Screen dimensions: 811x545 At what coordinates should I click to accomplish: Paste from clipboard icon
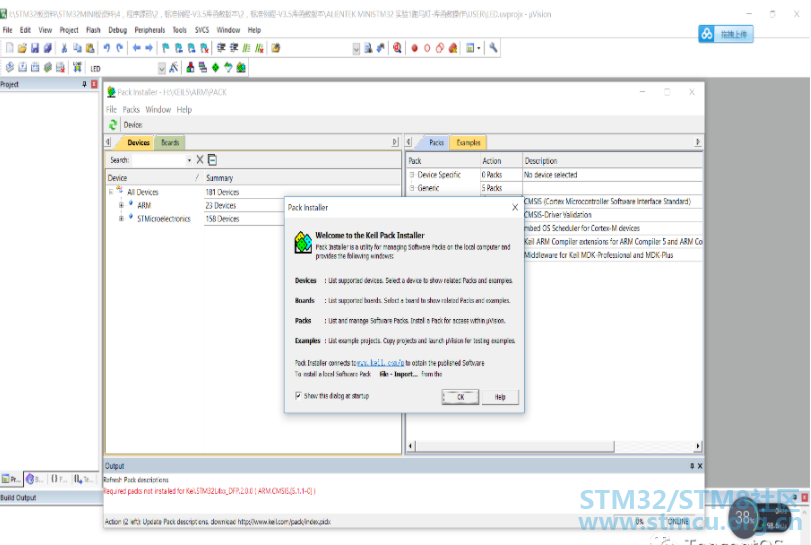point(90,48)
